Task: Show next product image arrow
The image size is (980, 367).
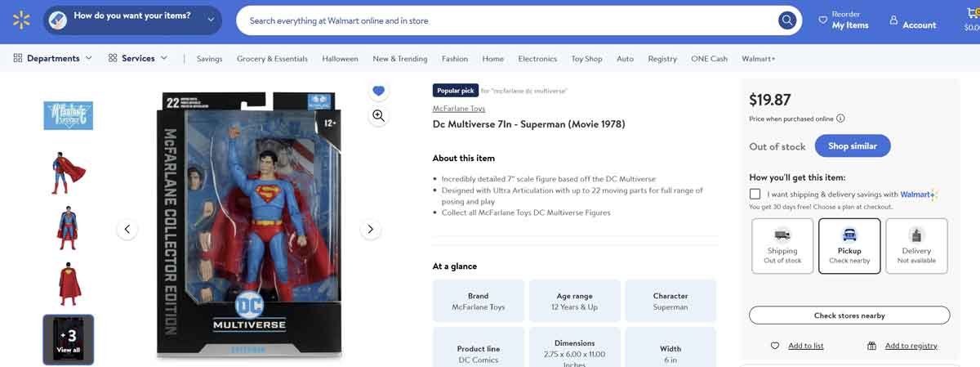Action: click(x=370, y=230)
